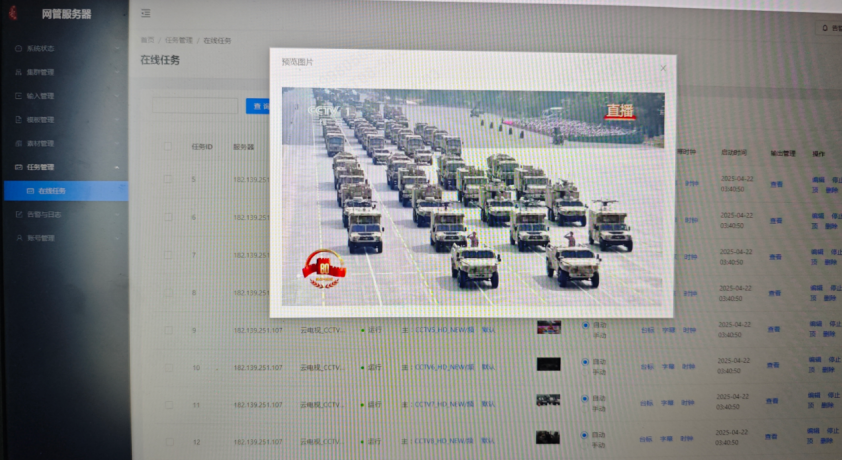Click the 账号管理 sidebar icon

[18, 238]
